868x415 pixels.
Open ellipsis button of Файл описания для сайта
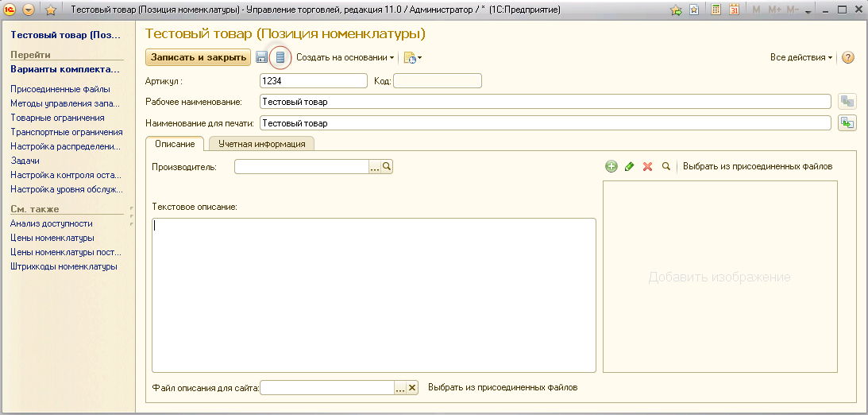400,388
